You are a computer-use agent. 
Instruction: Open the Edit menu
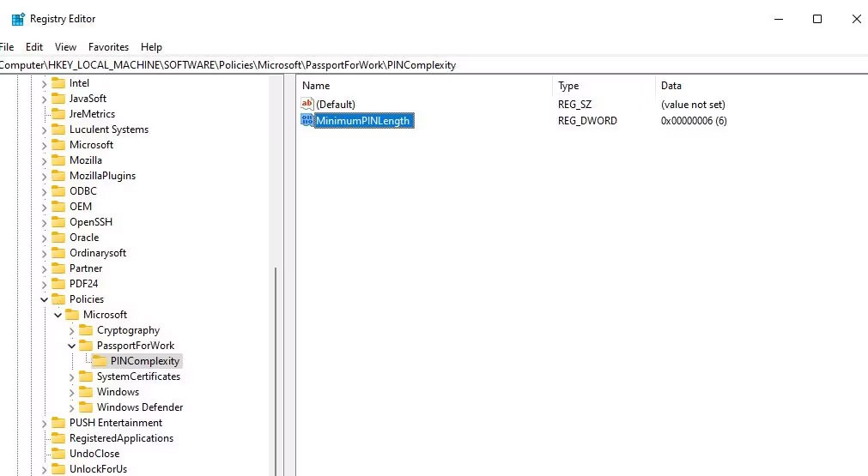click(34, 47)
